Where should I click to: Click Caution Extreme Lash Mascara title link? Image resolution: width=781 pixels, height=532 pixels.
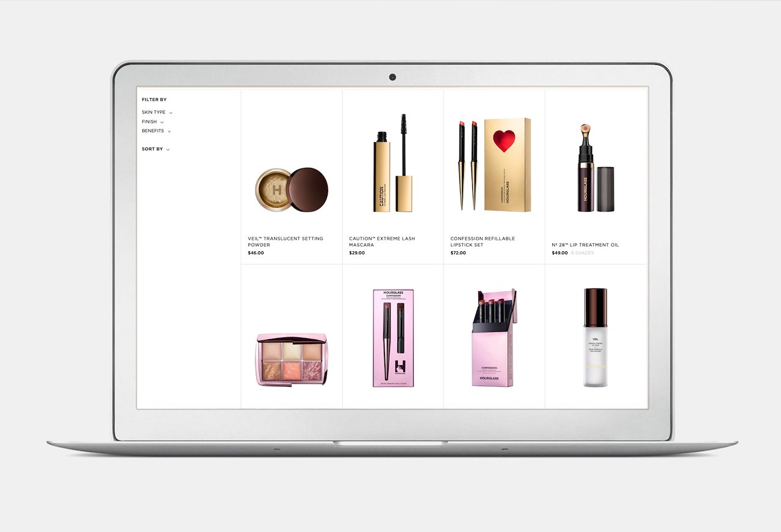pyautogui.click(x=382, y=242)
